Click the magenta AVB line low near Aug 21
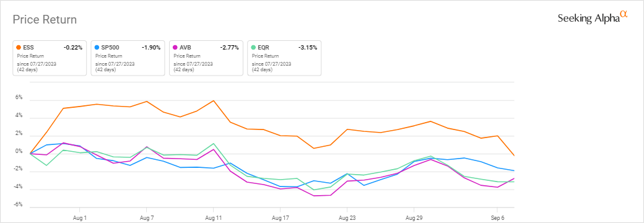Screen dimensions: 644x223 (x=314, y=196)
